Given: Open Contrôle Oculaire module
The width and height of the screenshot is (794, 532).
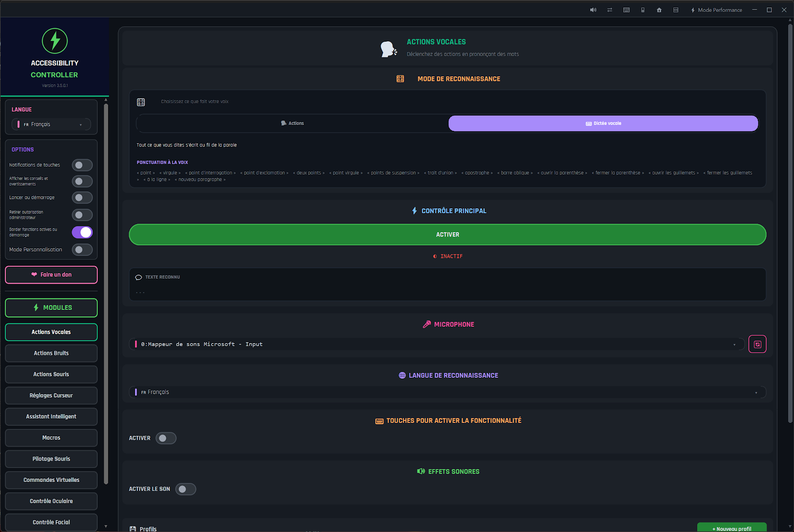Looking at the screenshot, I should point(51,501).
